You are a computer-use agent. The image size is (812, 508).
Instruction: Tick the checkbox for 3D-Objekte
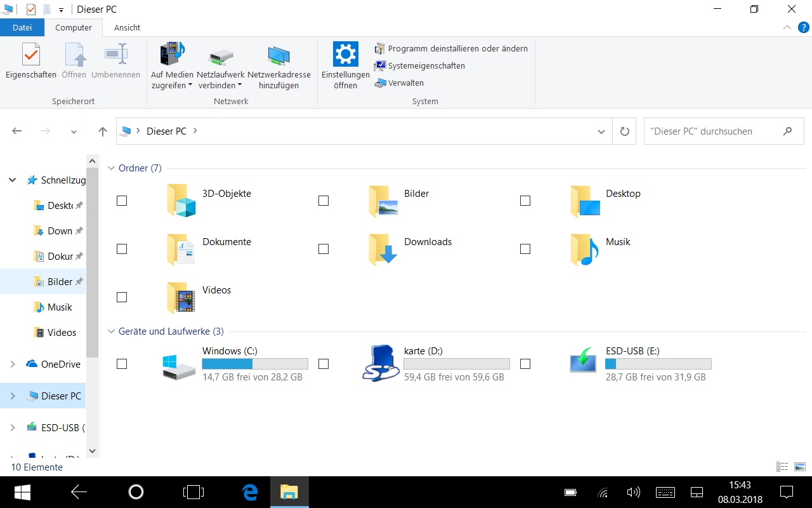122,201
